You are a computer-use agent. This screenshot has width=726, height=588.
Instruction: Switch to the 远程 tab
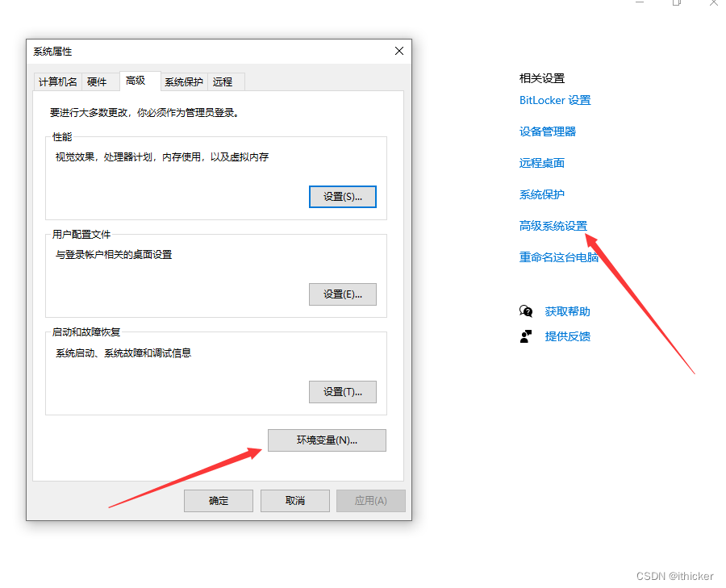click(x=223, y=81)
